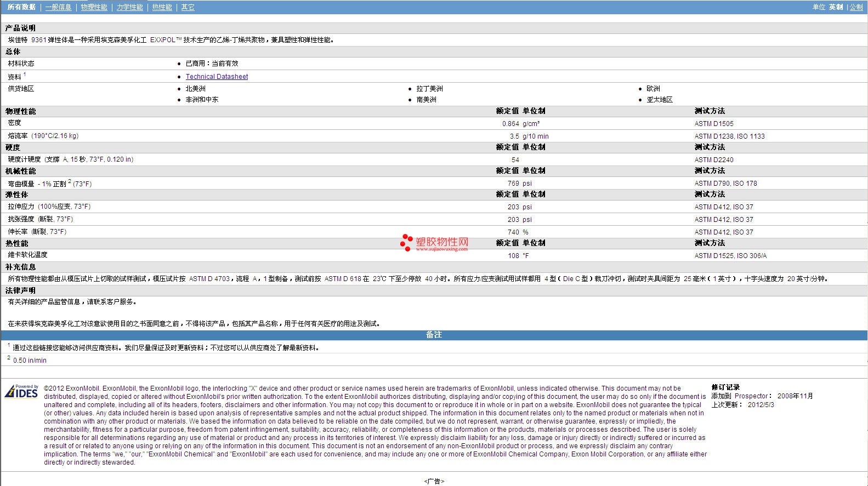Image resolution: width=868 pixels, height=486 pixels.
Task: Switch units to 公制
Action: point(856,7)
